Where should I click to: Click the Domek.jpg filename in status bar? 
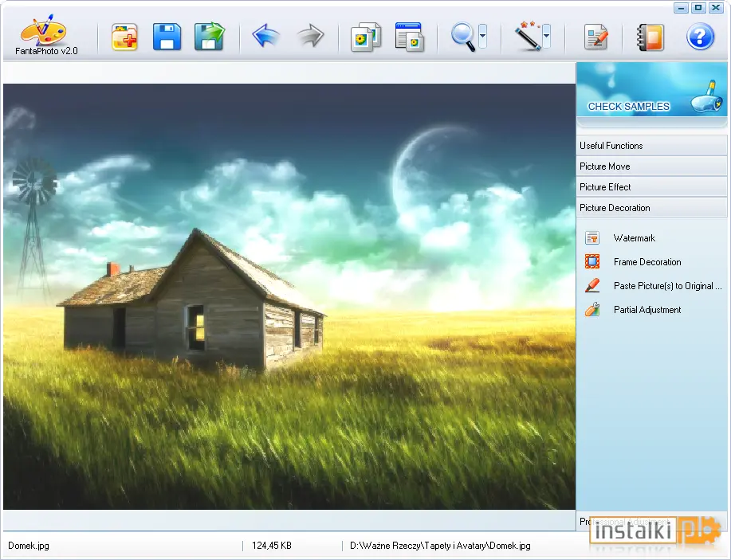coord(29,546)
